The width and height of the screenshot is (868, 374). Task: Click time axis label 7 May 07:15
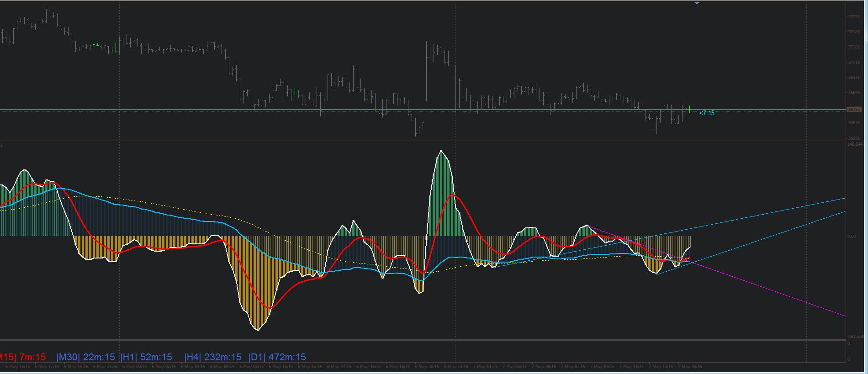573,367
